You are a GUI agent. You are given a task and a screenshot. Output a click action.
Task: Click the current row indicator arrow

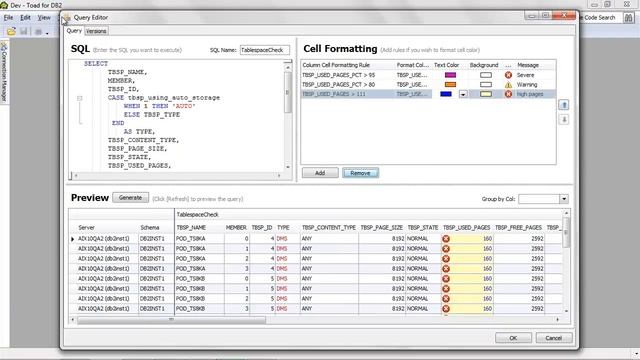coord(73,239)
